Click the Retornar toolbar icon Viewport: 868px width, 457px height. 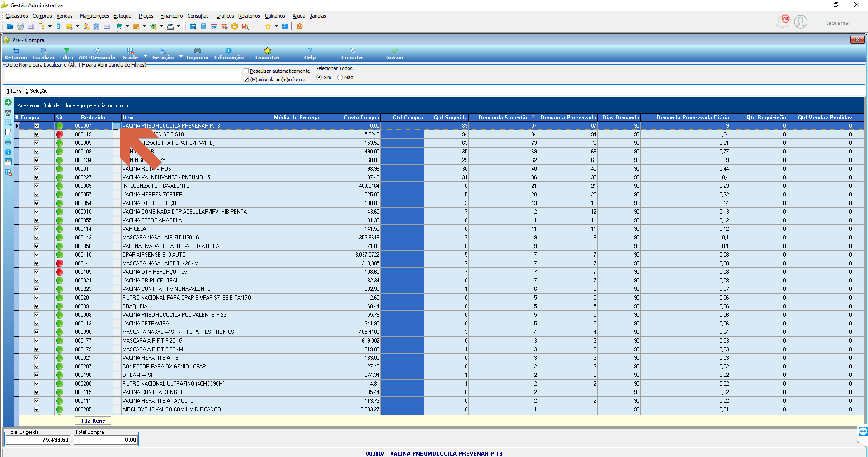tap(16, 54)
